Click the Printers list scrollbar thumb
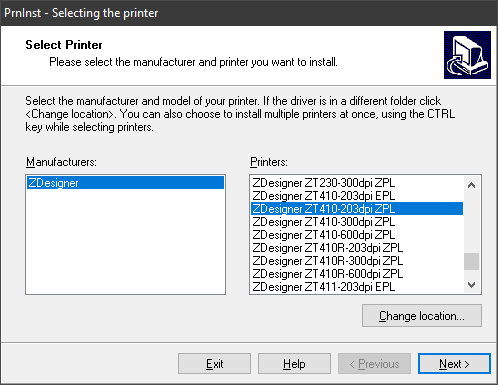 471,261
